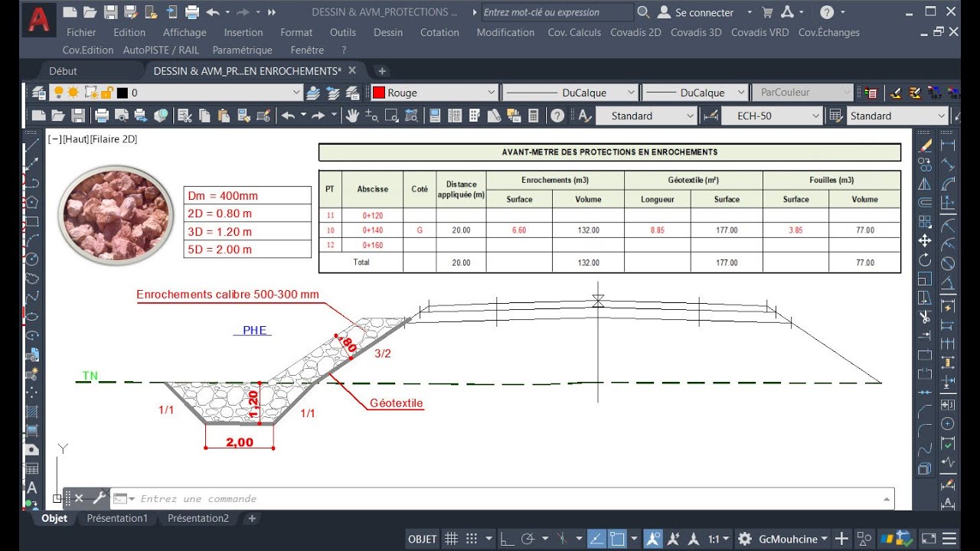
Task: Select the Move tool in modify toolbar
Action: [x=925, y=240]
